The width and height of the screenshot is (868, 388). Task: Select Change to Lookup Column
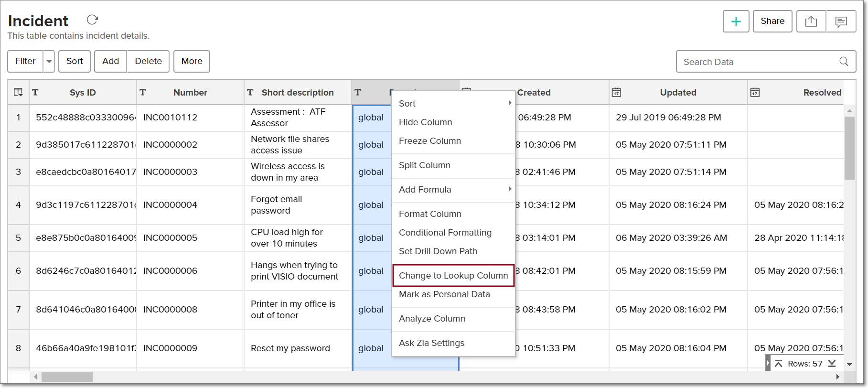(453, 276)
